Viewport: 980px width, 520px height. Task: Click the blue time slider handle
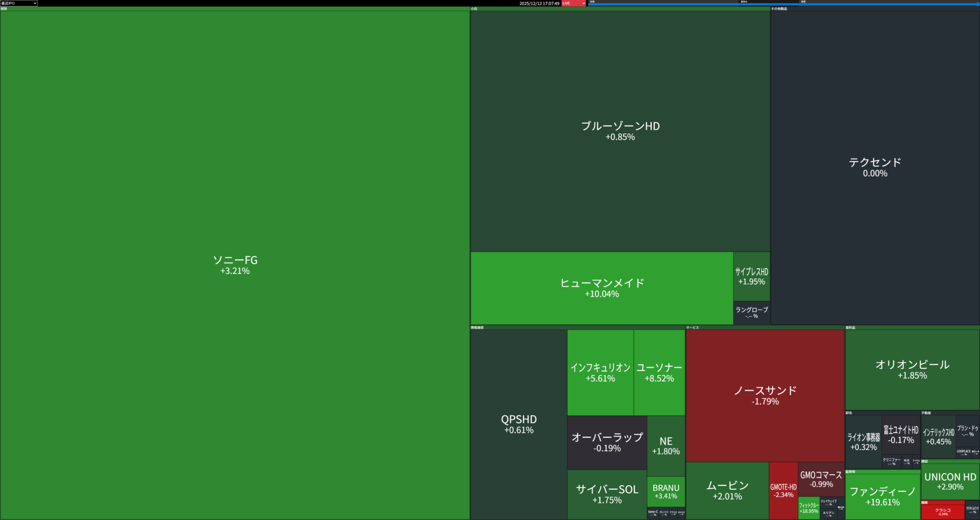point(977,4)
